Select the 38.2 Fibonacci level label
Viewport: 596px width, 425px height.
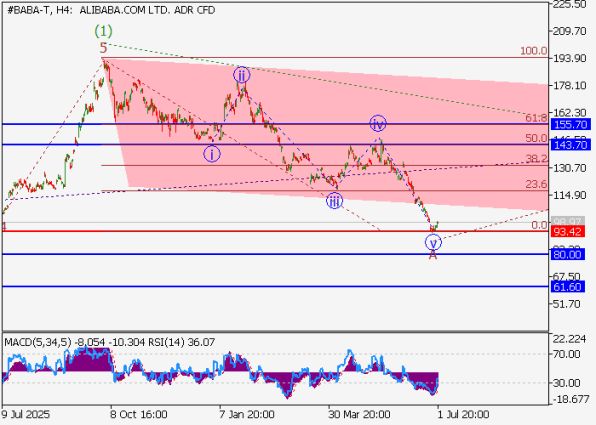[536, 159]
